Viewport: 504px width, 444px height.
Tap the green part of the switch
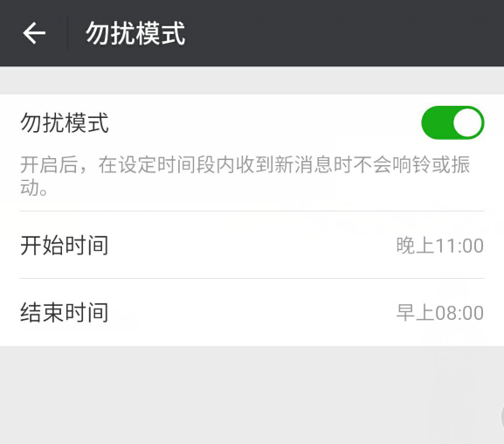coord(437,122)
